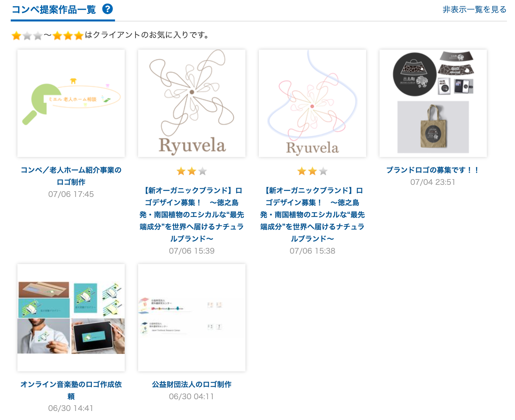This screenshot has height=420, width=515.
Task: Click 公益財団法人のロゴ制作 link
Action: point(192,384)
